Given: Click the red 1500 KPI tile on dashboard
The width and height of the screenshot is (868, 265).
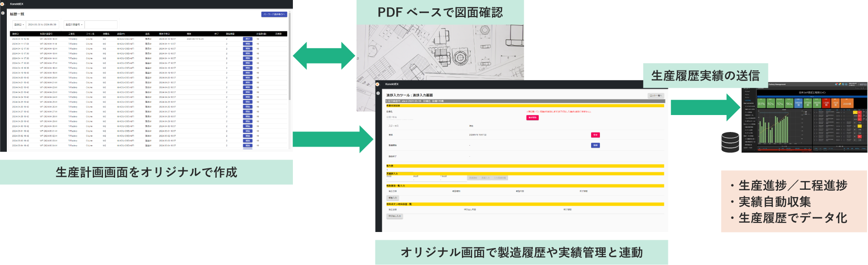Looking at the screenshot, I should pyautogui.click(x=826, y=103).
